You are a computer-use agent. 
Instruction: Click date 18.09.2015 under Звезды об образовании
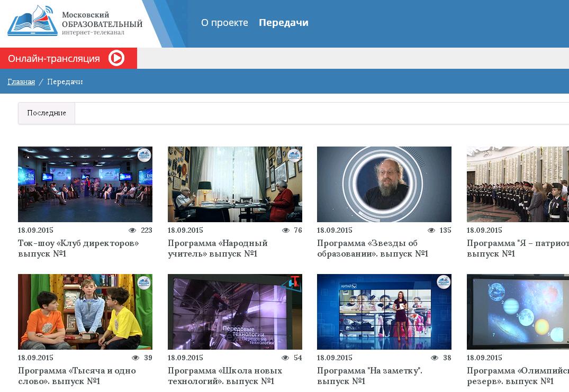(x=335, y=230)
